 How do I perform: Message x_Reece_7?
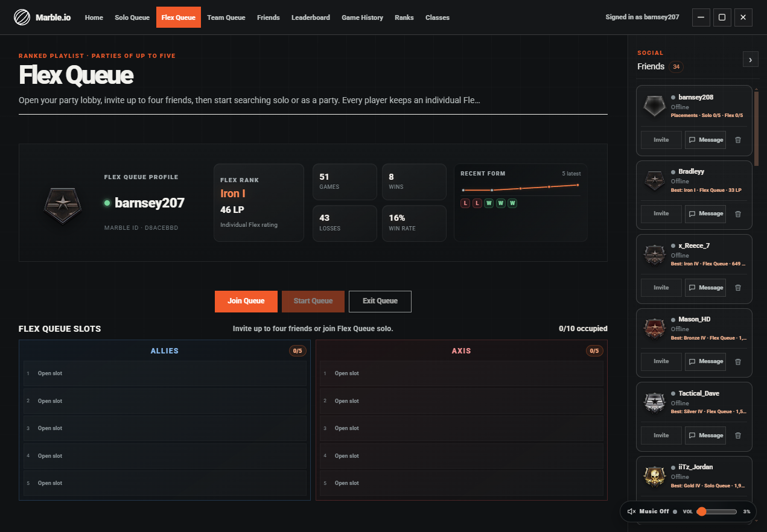coord(705,288)
